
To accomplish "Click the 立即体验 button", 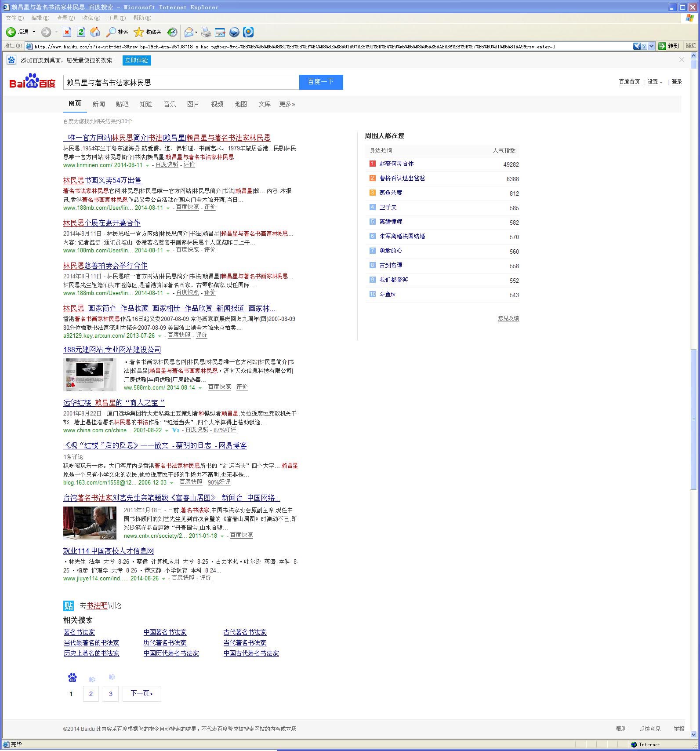I will pos(137,60).
